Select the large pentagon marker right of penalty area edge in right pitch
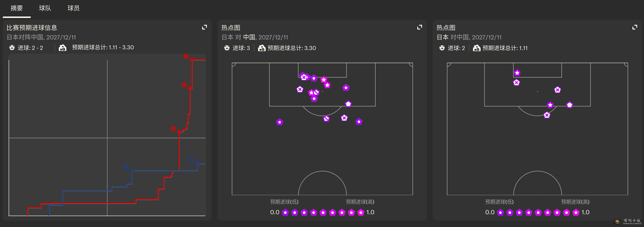This screenshot has width=644, height=227. pyautogui.click(x=570, y=105)
